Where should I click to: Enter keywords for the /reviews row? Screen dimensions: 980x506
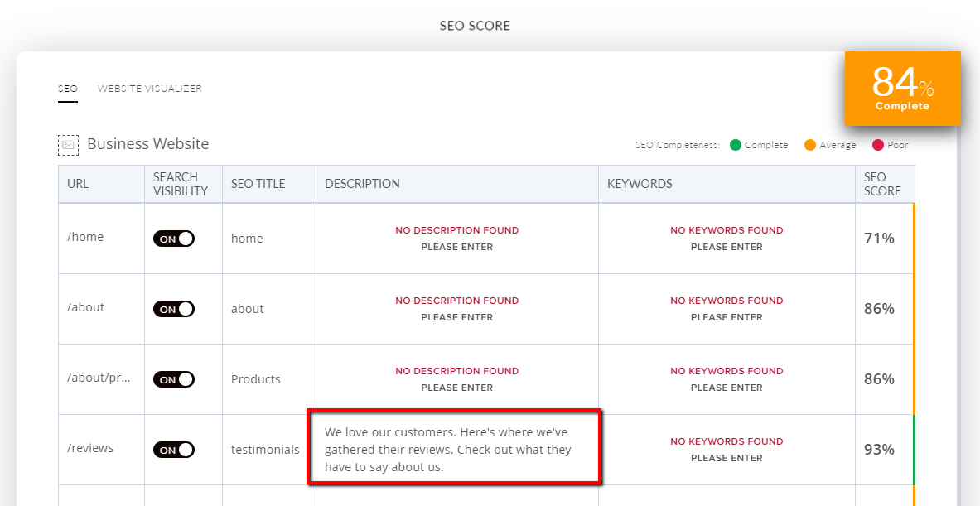727,450
